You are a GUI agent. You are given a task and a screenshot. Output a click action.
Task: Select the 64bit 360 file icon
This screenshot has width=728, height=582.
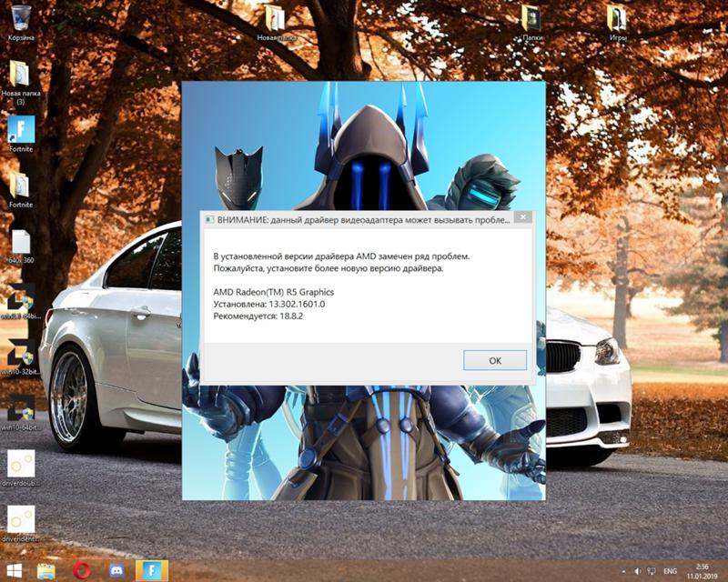click(x=21, y=246)
